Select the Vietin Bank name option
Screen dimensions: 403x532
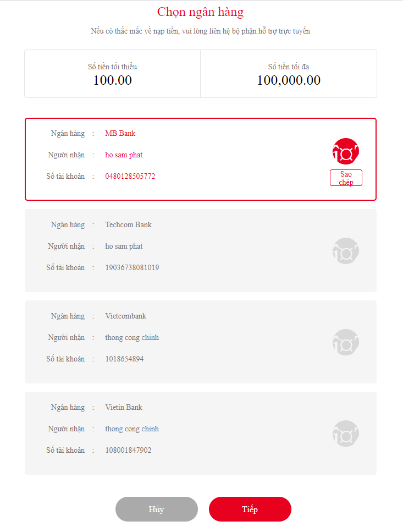(x=124, y=408)
